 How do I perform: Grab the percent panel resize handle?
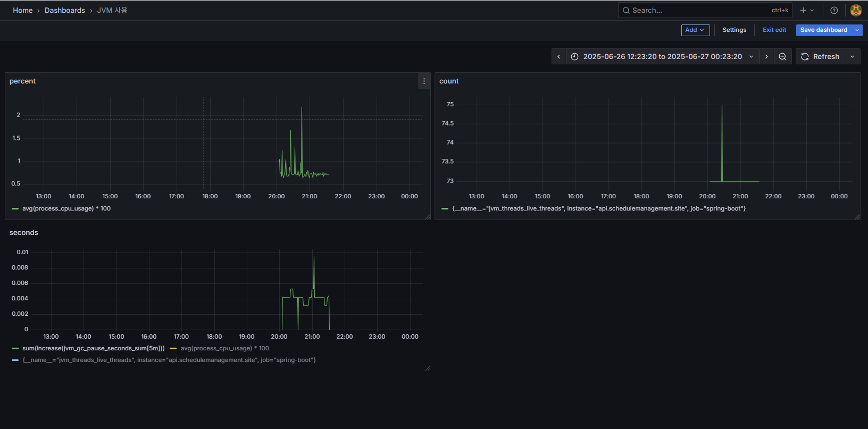[x=428, y=217]
